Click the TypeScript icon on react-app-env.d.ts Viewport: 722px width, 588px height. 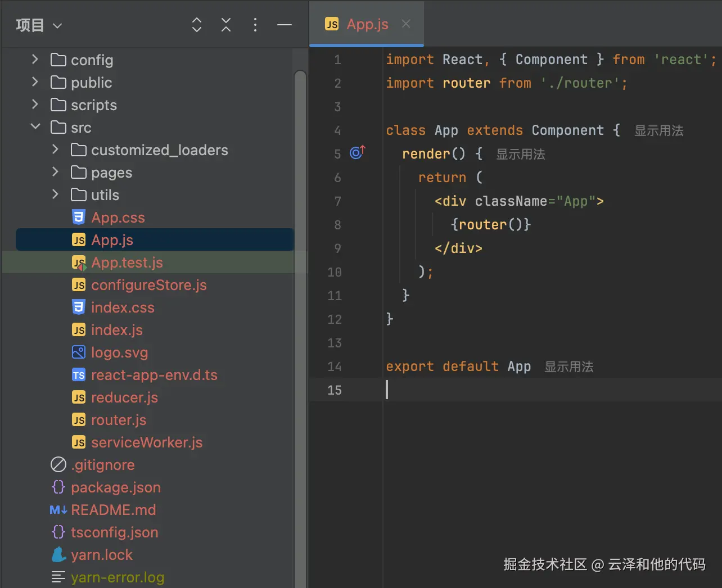coord(78,375)
